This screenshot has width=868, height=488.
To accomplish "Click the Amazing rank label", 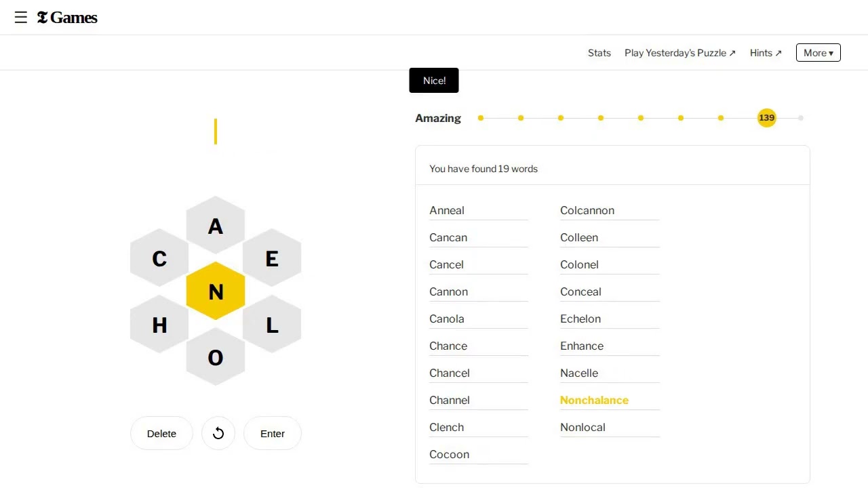I will [x=438, y=118].
